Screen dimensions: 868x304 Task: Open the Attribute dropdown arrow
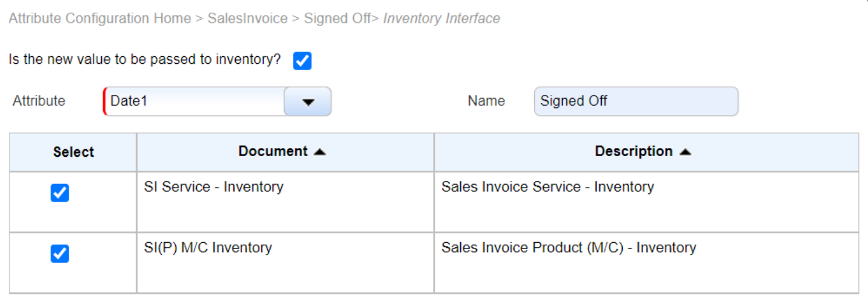click(x=308, y=102)
